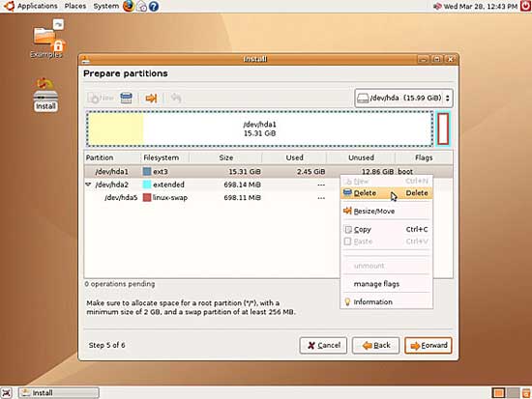Choose Resize/Move from the context menu
This screenshot has width=532, height=399.
click(387, 212)
